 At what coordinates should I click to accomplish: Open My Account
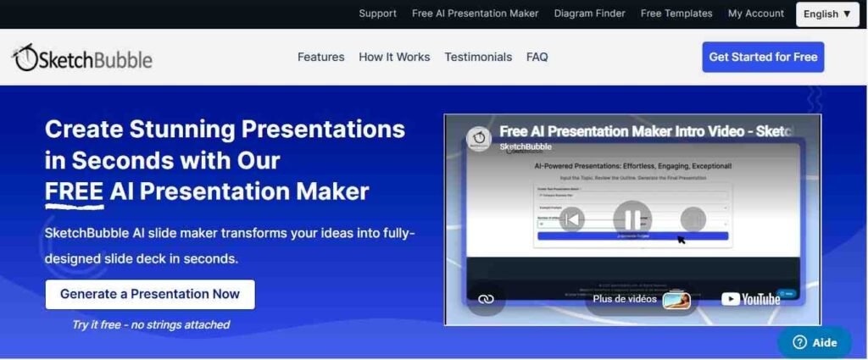[x=755, y=14]
